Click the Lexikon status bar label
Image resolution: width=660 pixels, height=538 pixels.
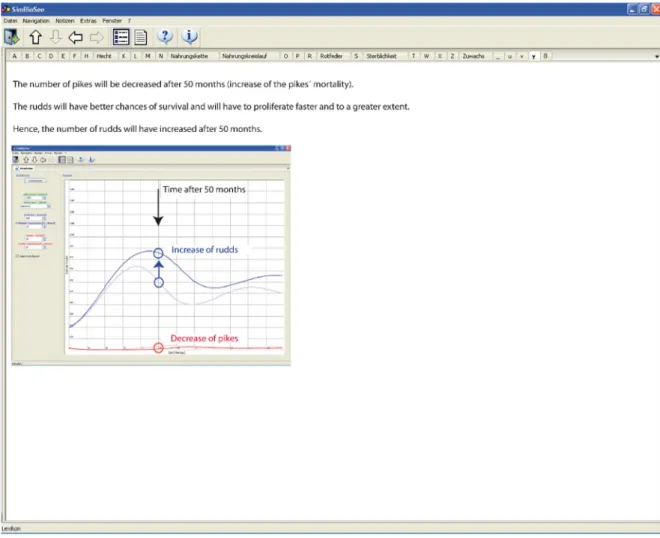11,528
